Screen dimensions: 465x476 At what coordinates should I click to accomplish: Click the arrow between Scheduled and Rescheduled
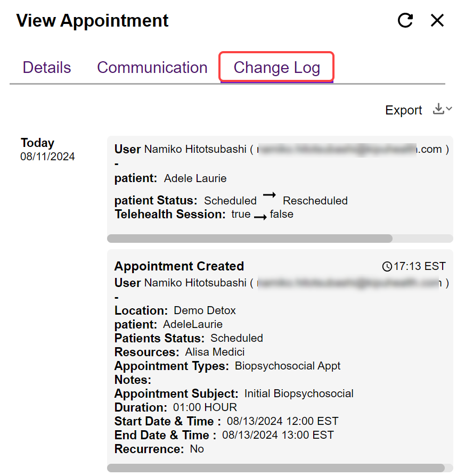(x=270, y=196)
